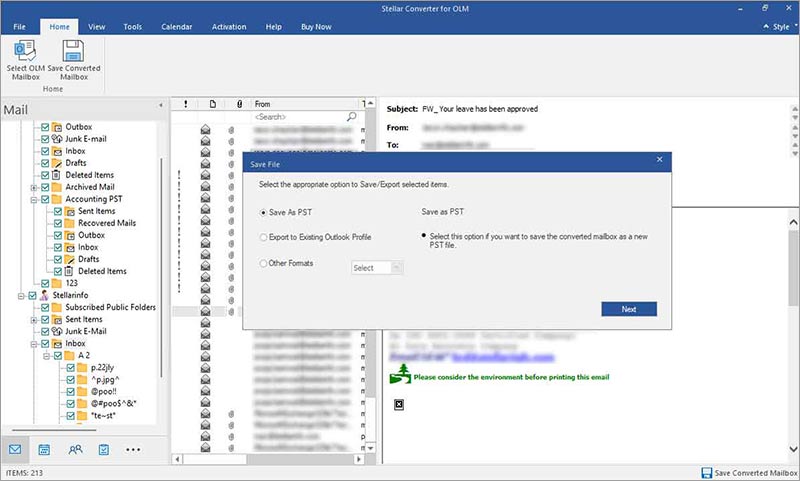Open the Mail view icon in bottom bar

15,449
